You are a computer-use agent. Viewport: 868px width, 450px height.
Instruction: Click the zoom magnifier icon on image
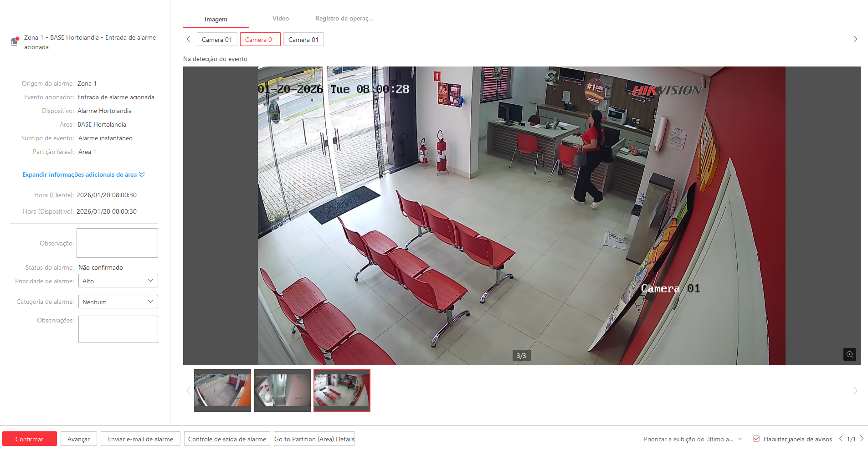pyautogui.click(x=849, y=354)
